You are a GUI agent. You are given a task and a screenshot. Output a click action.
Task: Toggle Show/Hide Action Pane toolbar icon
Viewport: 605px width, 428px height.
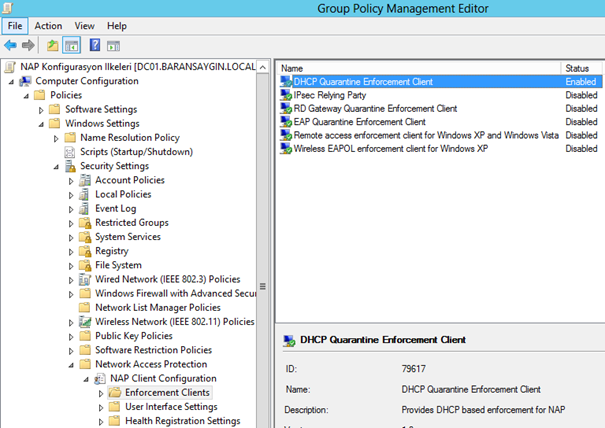point(113,46)
